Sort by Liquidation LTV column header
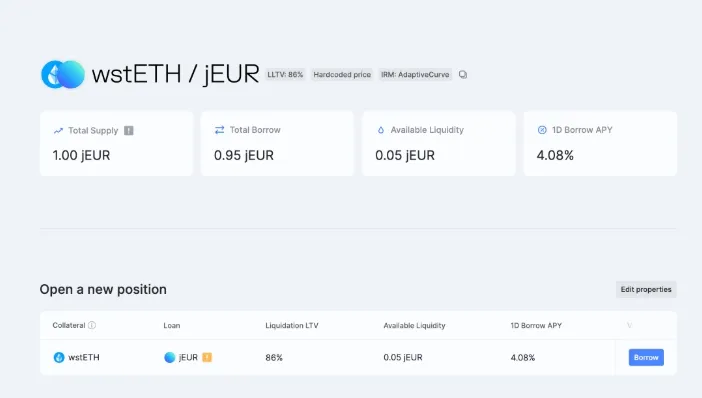 pos(292,325)
